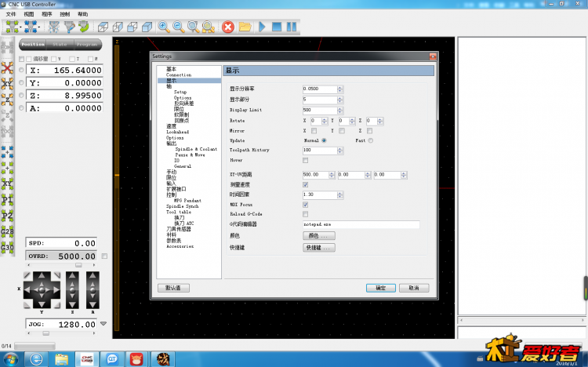Select Connection in the settings tree
This screenshot has width=588, height=367.
179,75
